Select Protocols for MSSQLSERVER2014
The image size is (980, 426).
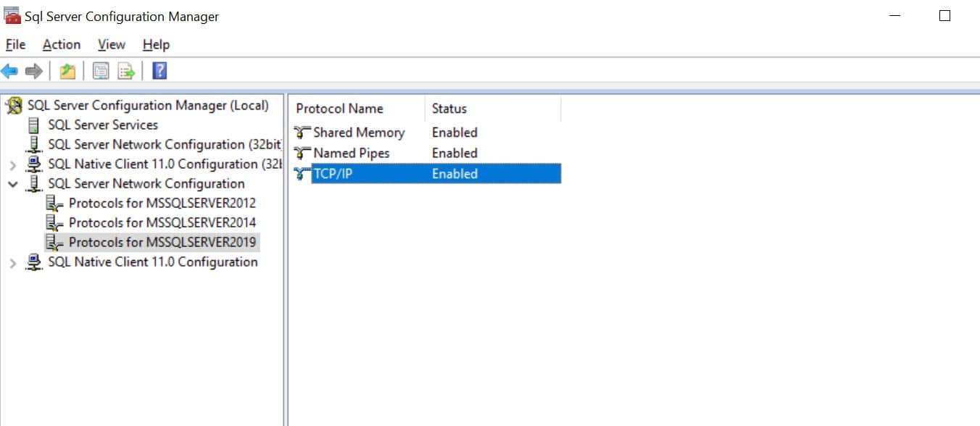pos(162,223)
